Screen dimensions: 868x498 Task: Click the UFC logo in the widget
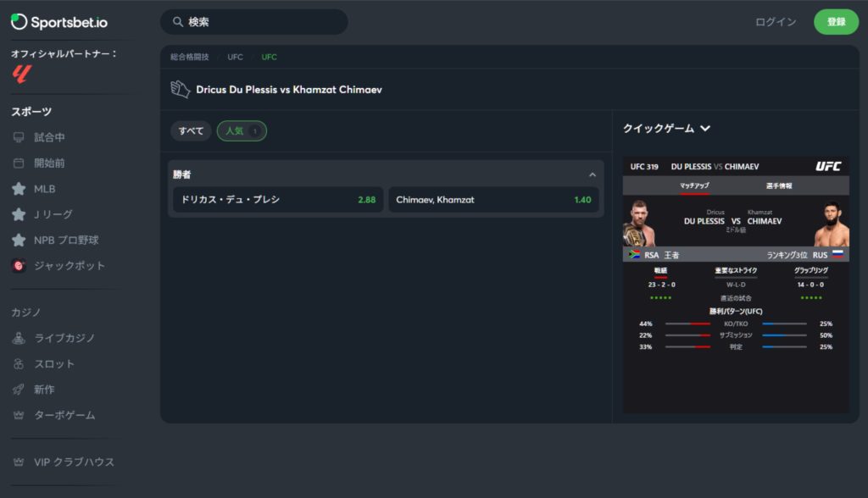pyautogui.click(x=828, y=166)
